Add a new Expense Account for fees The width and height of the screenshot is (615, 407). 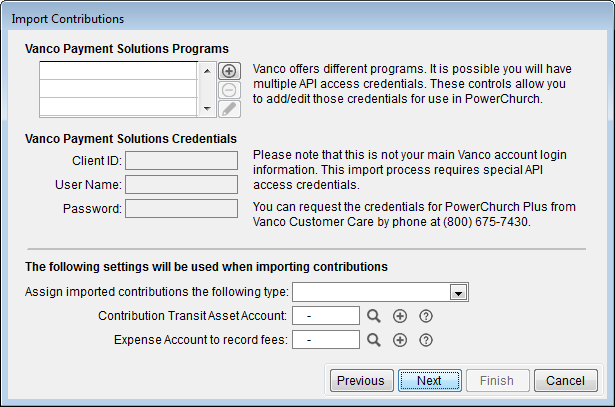(x=400, y=340)
